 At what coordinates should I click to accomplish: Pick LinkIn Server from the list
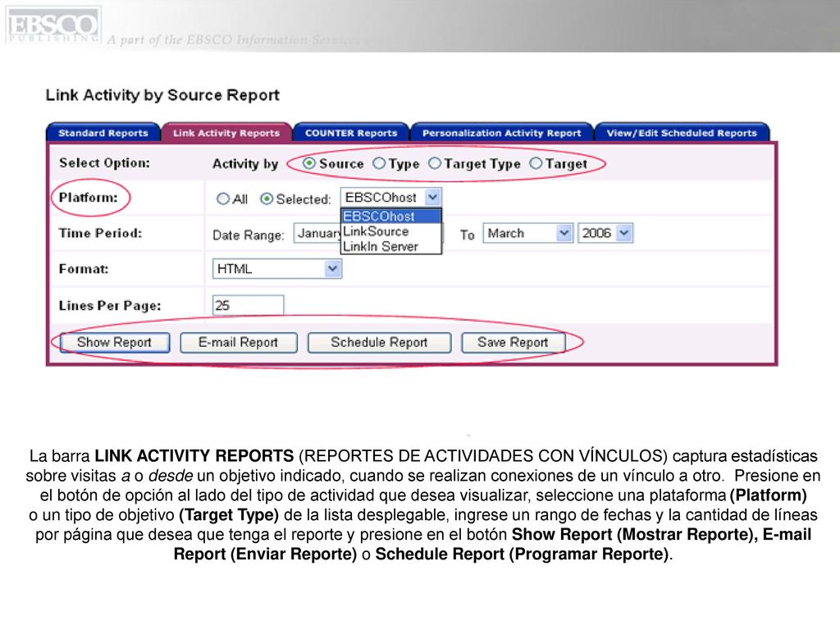click(x=391, y=246)
